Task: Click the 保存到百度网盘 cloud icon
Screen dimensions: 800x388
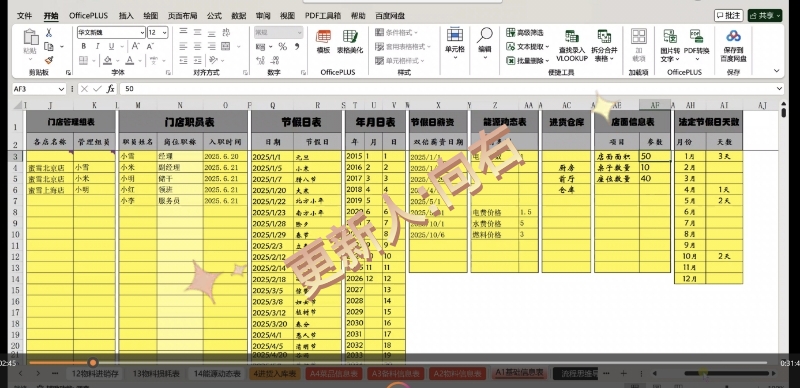Action: coord(733,45)
